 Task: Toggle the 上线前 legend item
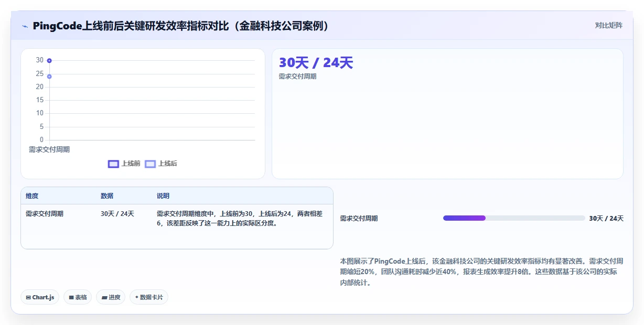(124, 164)
